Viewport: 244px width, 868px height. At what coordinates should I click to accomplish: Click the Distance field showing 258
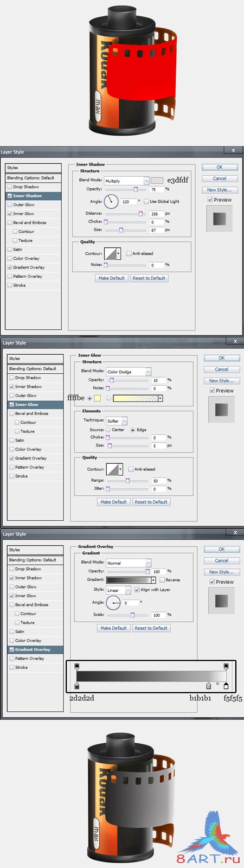click(156, 214)
